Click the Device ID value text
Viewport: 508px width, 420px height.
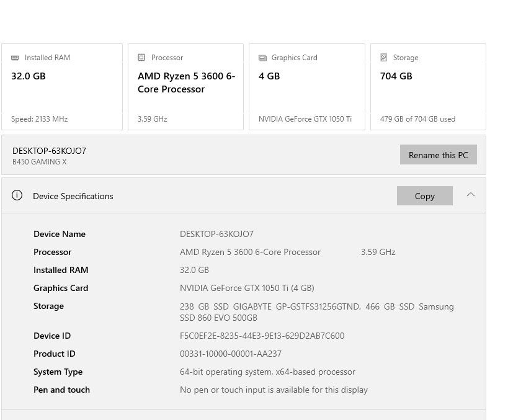tap(262, 336)
